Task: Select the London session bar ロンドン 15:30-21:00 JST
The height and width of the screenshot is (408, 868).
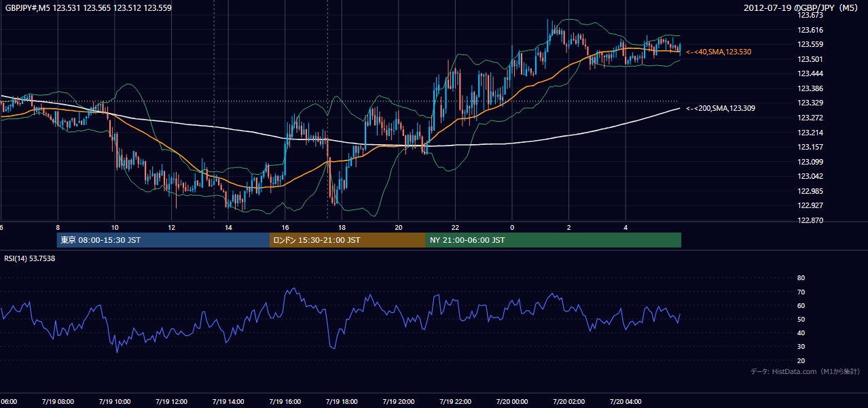Action: (348, 240)
